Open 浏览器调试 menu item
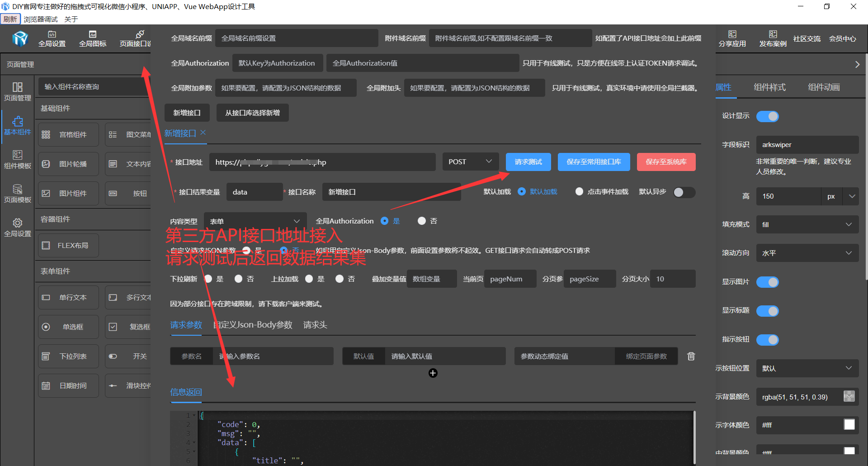The height and width of the screenshot is (466, 868). [x=41, y=19]
